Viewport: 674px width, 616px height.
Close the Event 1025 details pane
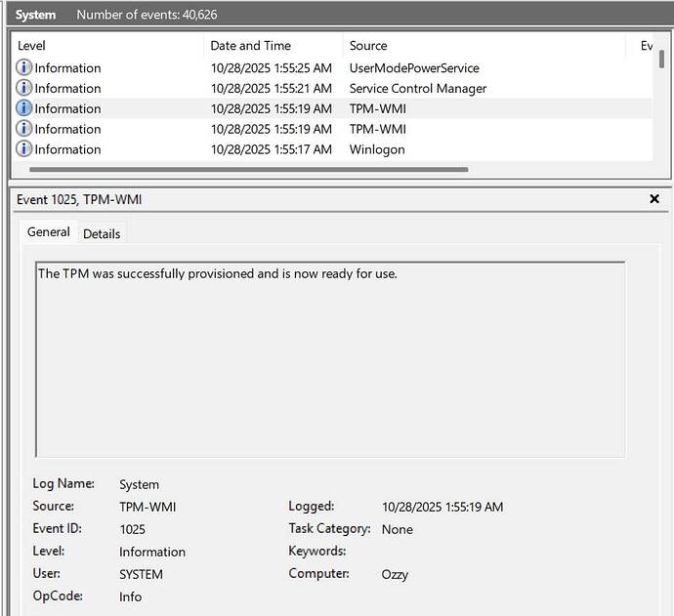pyautogui.click(x=654, y=199)
